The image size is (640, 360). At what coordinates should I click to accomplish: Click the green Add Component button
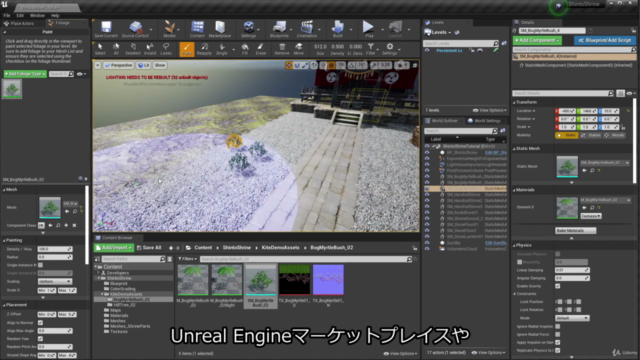tap(537, 40)
